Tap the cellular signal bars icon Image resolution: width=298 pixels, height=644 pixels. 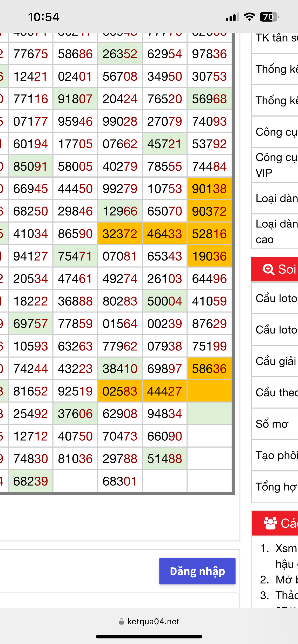[x=232, y=17]
